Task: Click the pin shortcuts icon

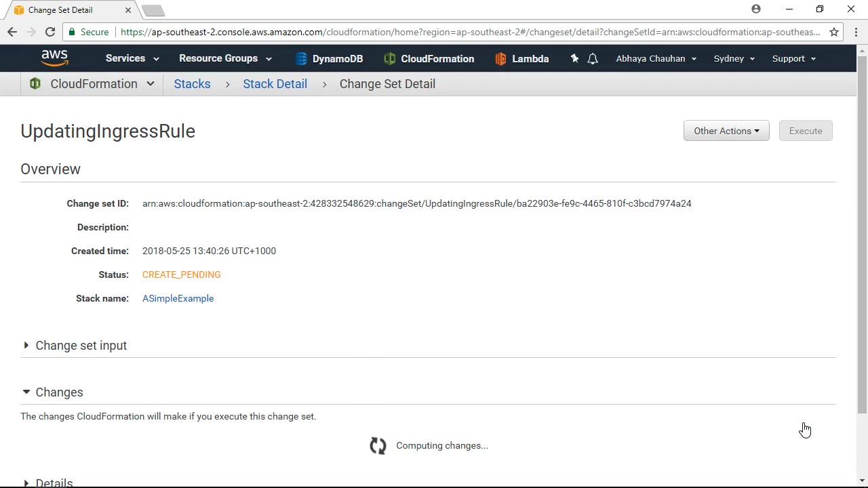Action: [574, 59]
